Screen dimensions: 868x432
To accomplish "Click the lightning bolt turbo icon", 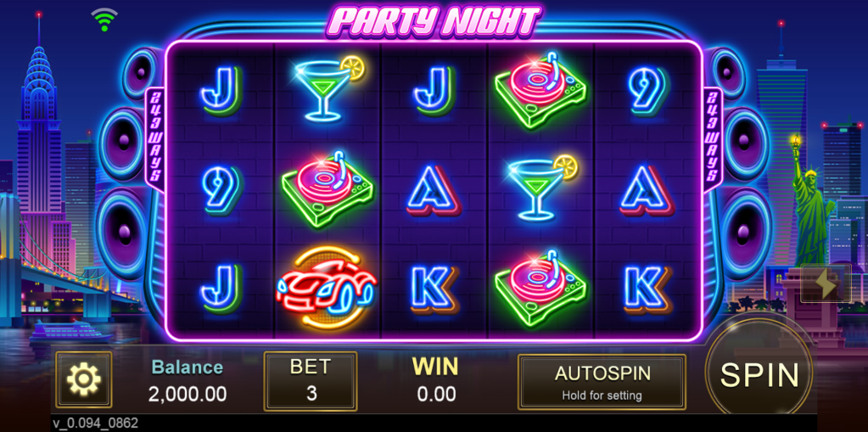I will (826, 283).
